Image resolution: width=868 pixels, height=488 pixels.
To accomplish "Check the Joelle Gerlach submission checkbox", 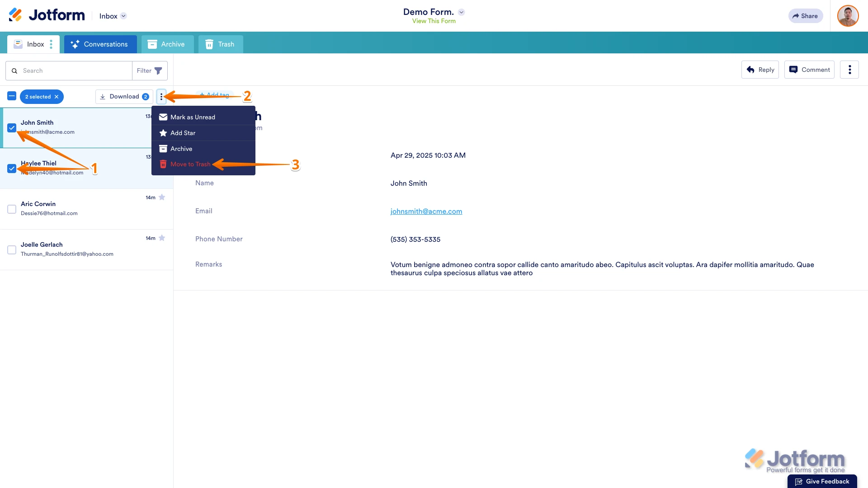I will tap(12, 249).
